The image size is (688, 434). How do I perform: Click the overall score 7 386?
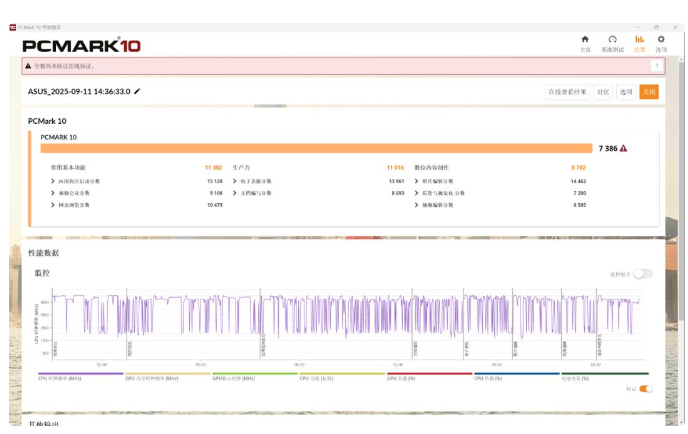click(x=608, y=148)
